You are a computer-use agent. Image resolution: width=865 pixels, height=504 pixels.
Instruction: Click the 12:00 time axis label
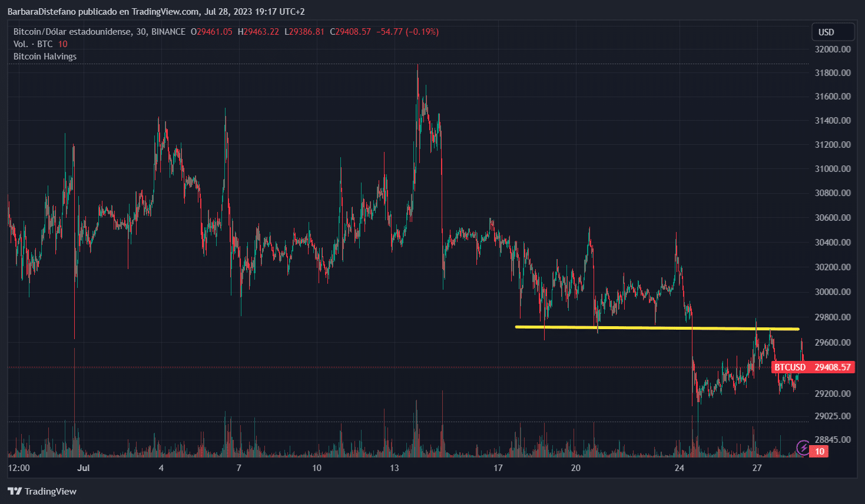(x=19, y=468)
